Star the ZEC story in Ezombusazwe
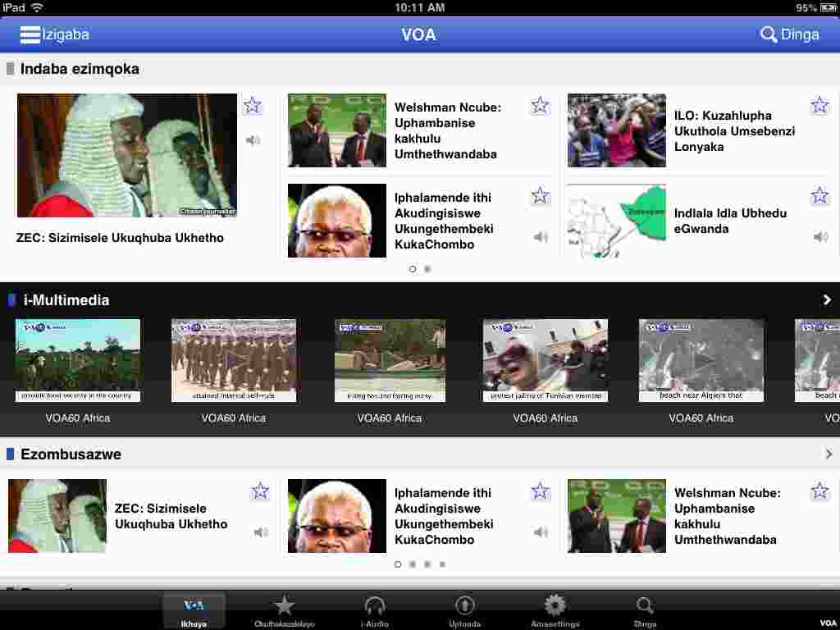 pyautogui.click(x=260, y=491)
